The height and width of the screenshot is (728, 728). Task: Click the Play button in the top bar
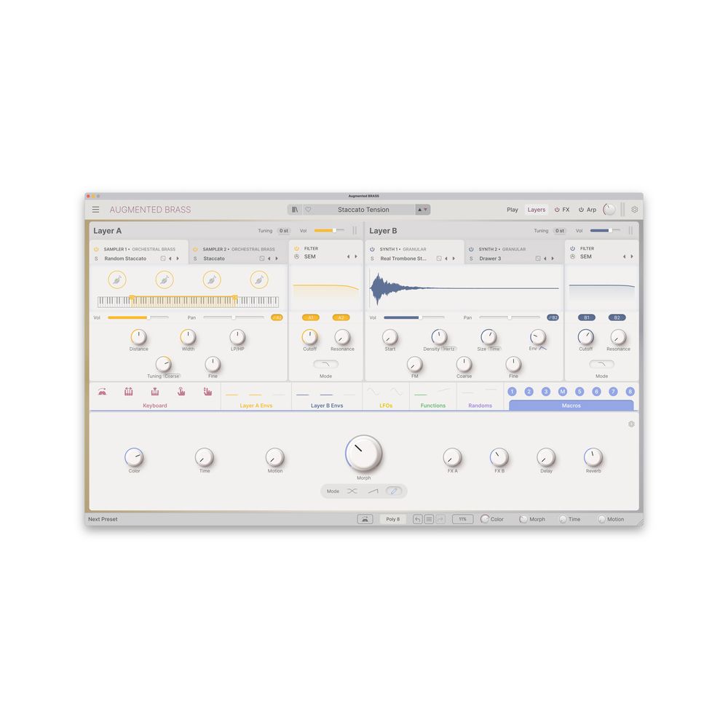pos(513,210)
